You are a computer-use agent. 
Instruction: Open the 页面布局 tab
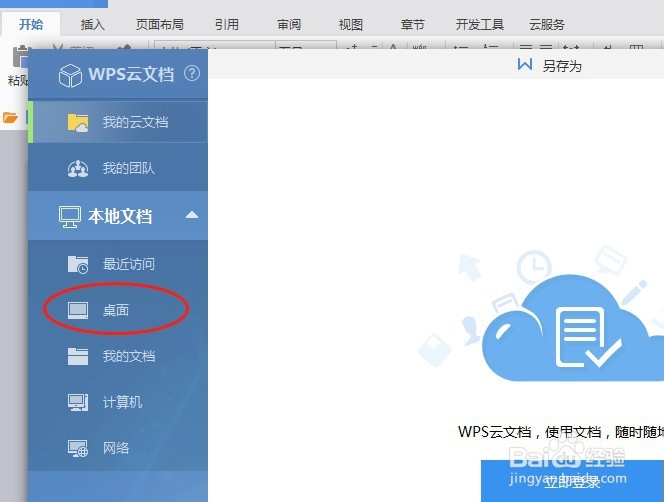click(x=160, y=25)
